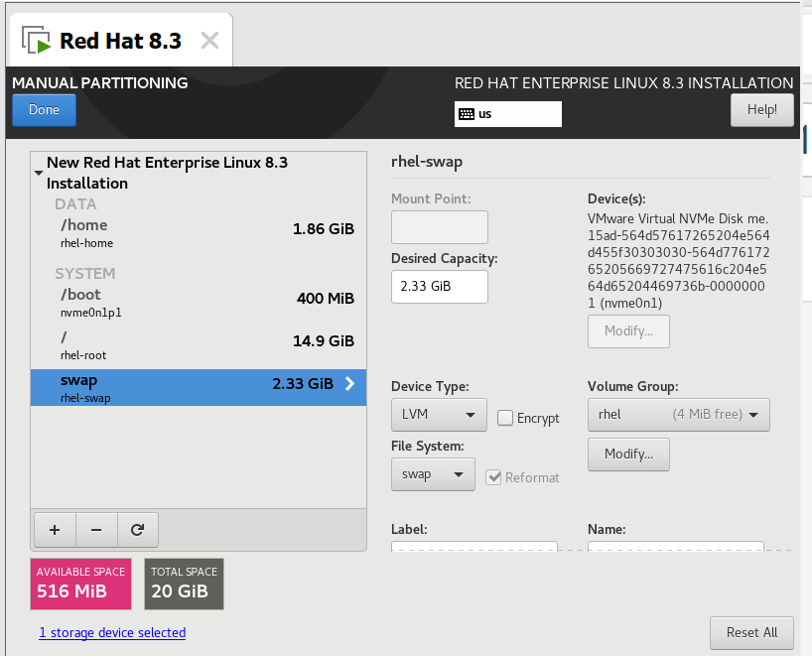Screen dimensions: 812x656
Task: Click the keyboard icon in the layout indicator
Action: pos(466,114)
